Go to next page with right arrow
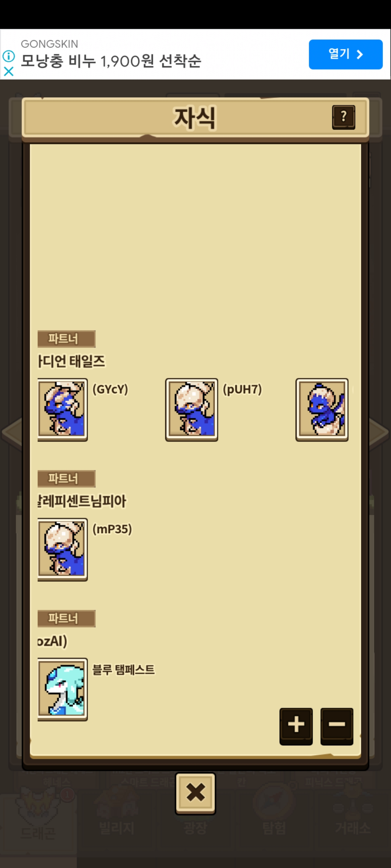Image resolution: width=391 pixels, height=868 pixels. [x=379, y=433]
